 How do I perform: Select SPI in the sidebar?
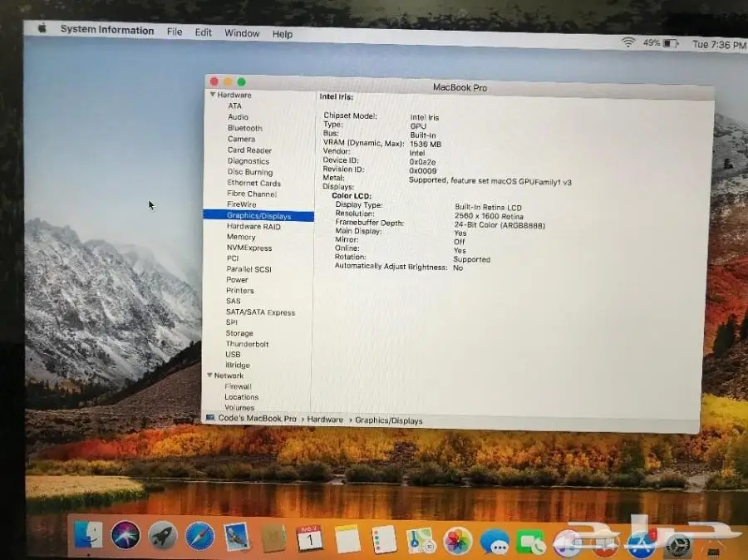tap(231, 322)
